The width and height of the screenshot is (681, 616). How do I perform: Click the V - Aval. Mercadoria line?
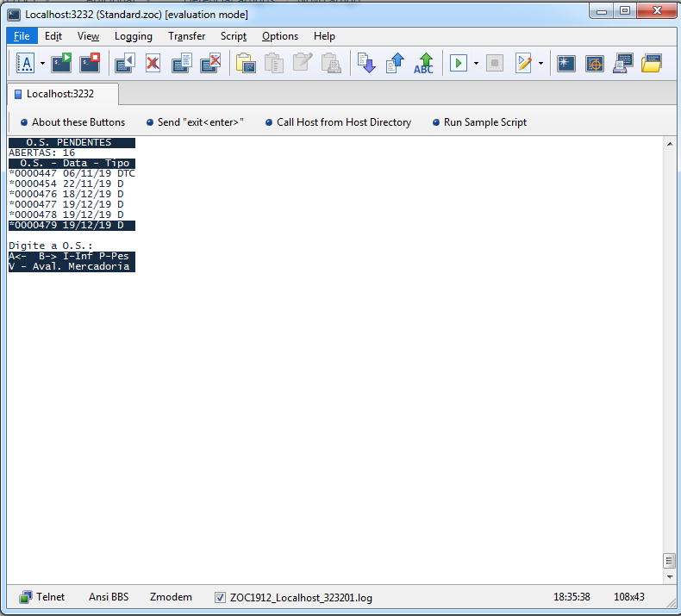(x=72, y=266)
